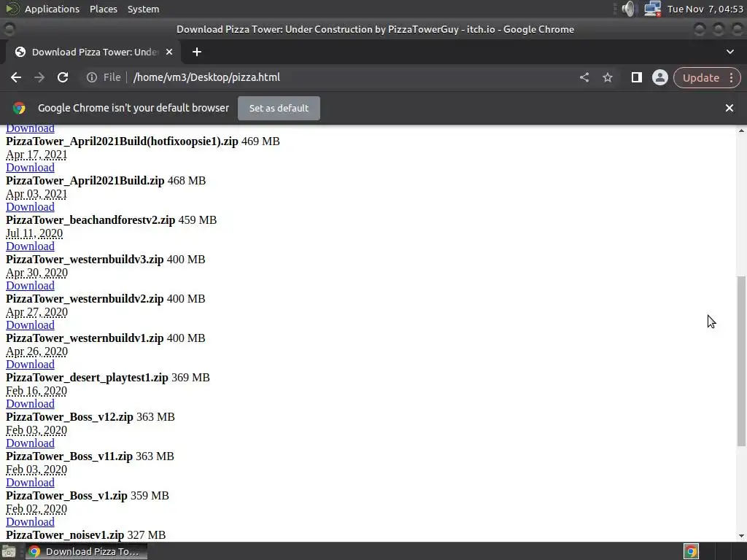Screen dimensions: 747x560
Task: Open a new tab with plus button
Action: 197,52
